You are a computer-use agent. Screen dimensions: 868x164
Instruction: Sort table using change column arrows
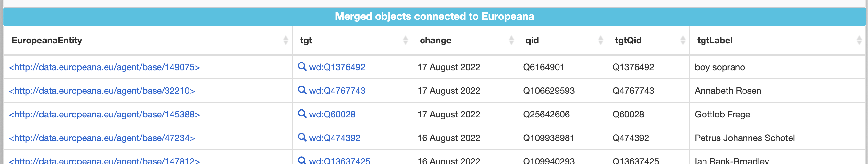click(511, 40)
